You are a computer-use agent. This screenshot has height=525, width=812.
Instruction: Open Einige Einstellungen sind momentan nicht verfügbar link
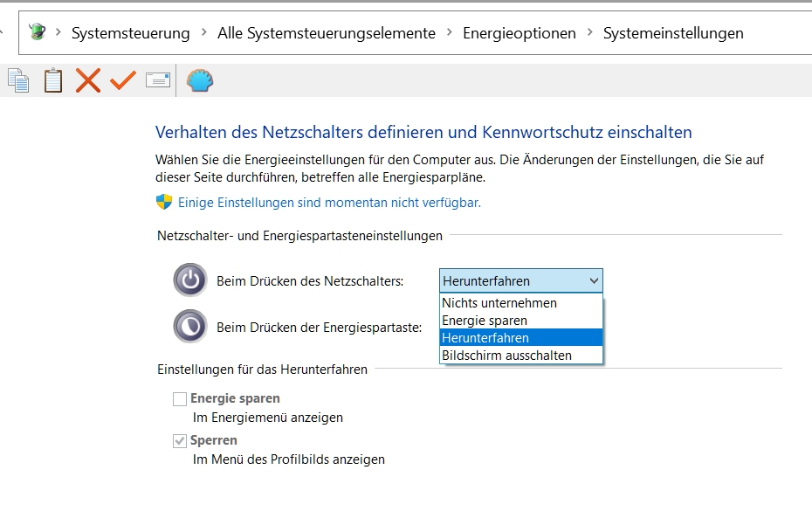click(x=329, y=203)
